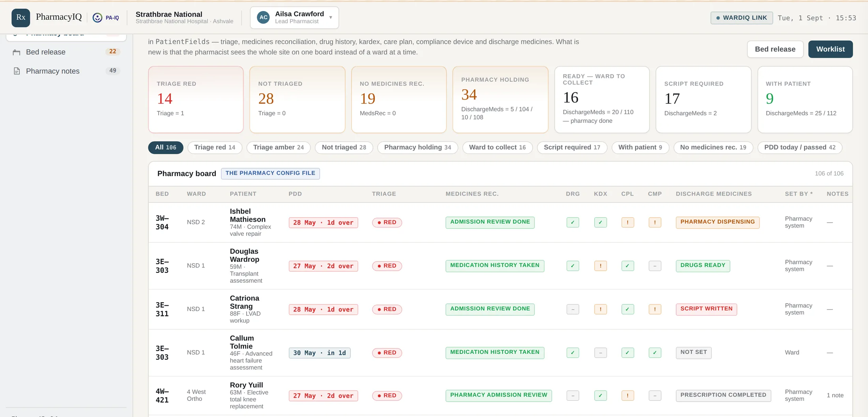Open the Script Required 17 summary card
Image resolution: width=868 pixels, height=417 pixels.
point(703,100)
